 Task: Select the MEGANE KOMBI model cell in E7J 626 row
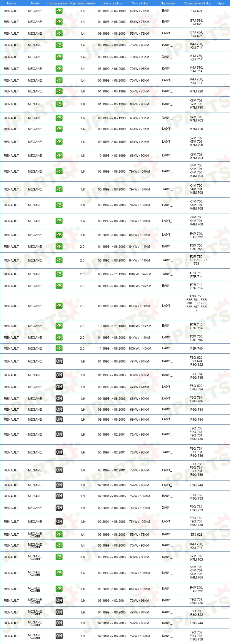pos(35,535)
